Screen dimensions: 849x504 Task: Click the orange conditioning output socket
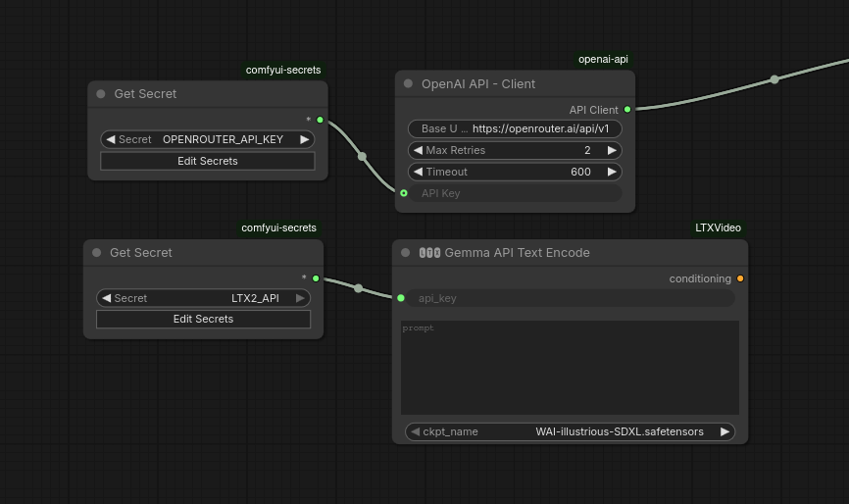(740, 278)
